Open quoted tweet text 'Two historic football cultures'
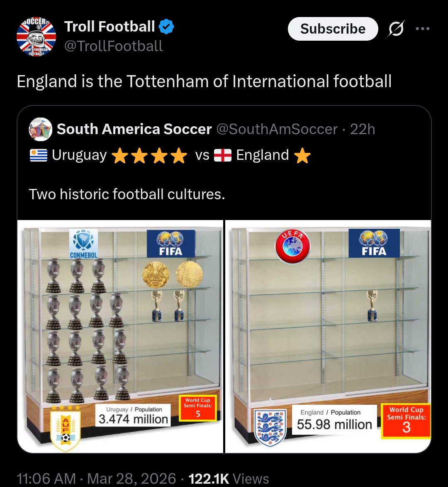Screen dimensions: 448x487 (x=127, y=194)
